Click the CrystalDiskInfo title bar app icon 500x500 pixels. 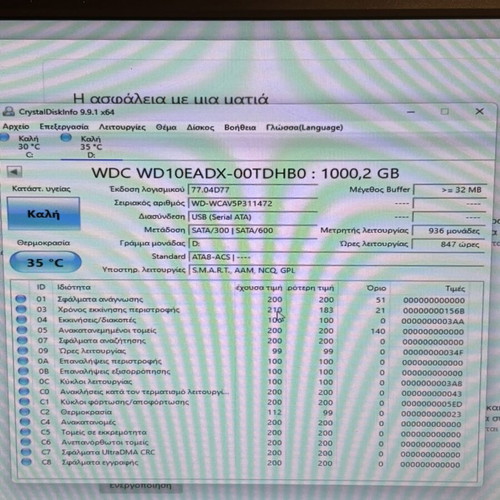click(8, 112)
